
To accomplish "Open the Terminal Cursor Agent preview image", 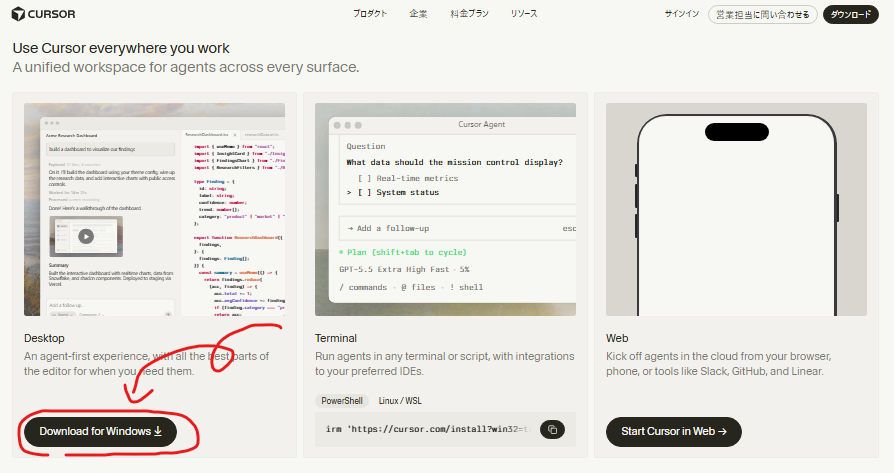I will click(445, 209).
